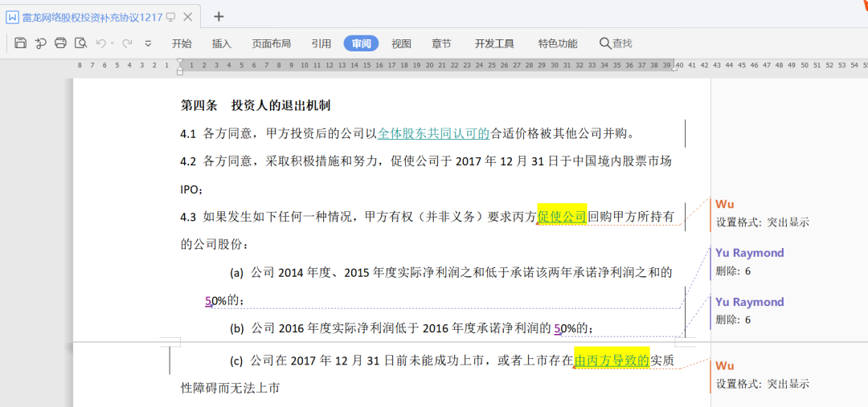Open the 页面布局 ribbon tab
The height and width of the screenshot is (407, 868).
coord(271,43)
